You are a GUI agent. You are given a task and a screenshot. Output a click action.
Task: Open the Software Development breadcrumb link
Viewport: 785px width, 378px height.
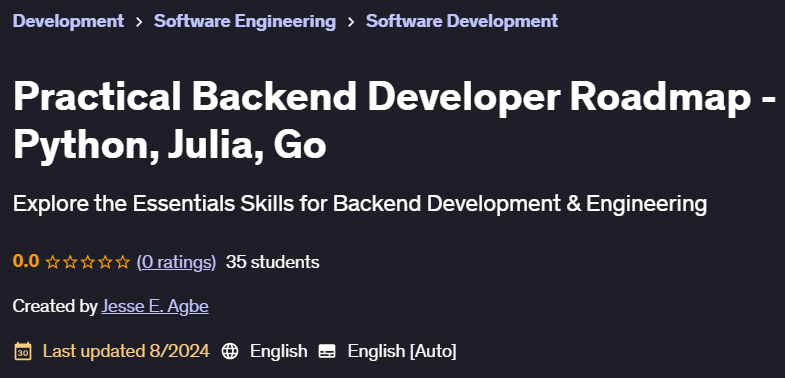click(x=462, y=21)
